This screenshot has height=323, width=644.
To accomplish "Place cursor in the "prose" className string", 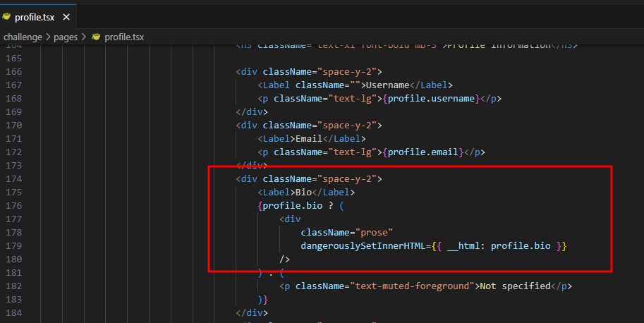I will (375, 233).
